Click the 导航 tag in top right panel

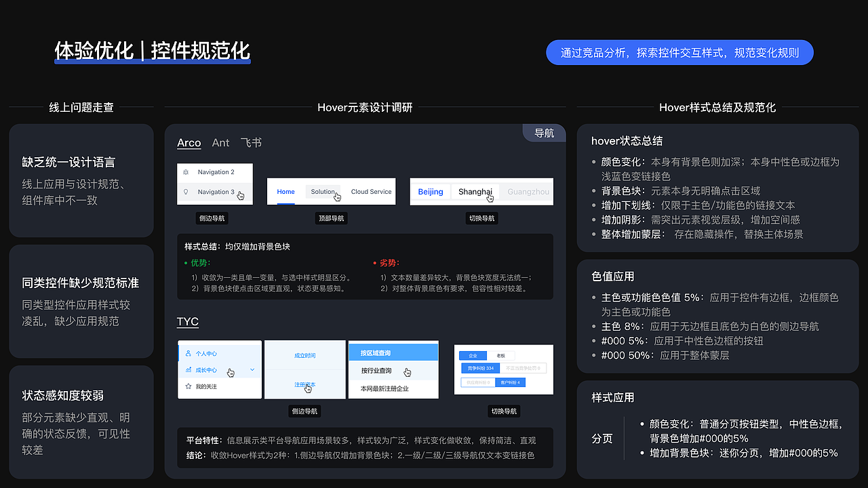point(544,133)
